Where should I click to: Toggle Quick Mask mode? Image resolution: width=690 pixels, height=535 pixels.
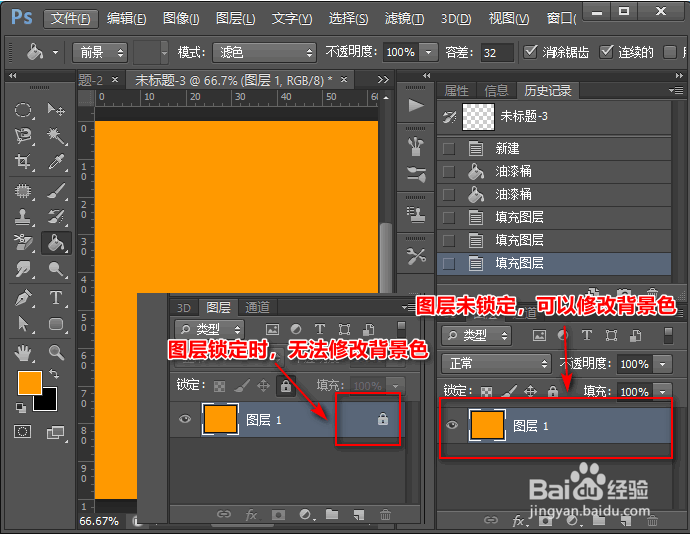pos(22,432)
